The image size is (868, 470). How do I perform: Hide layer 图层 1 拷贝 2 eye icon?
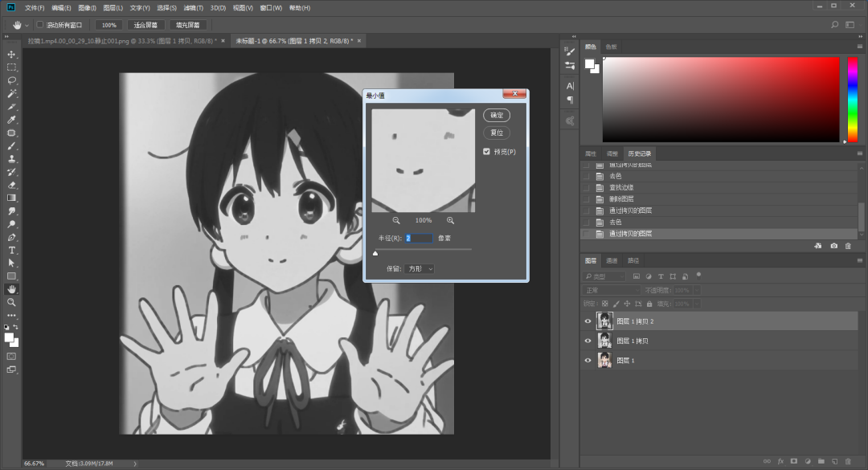coord(588,321)
